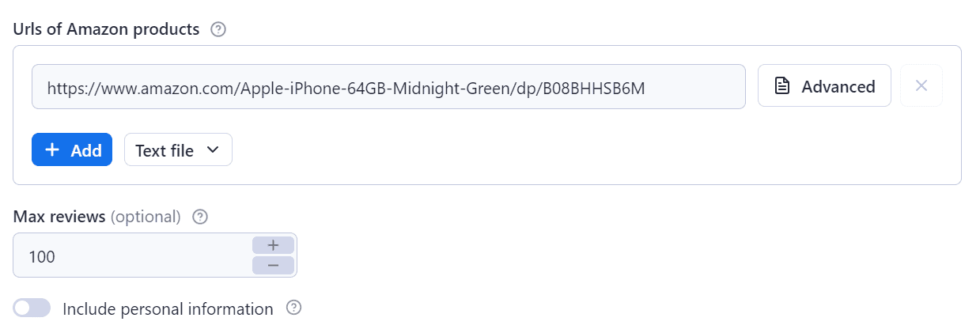The image size is (980, 329).
Task: Click help icon beside Urls of Amazon products
Action: click(219, 30)
